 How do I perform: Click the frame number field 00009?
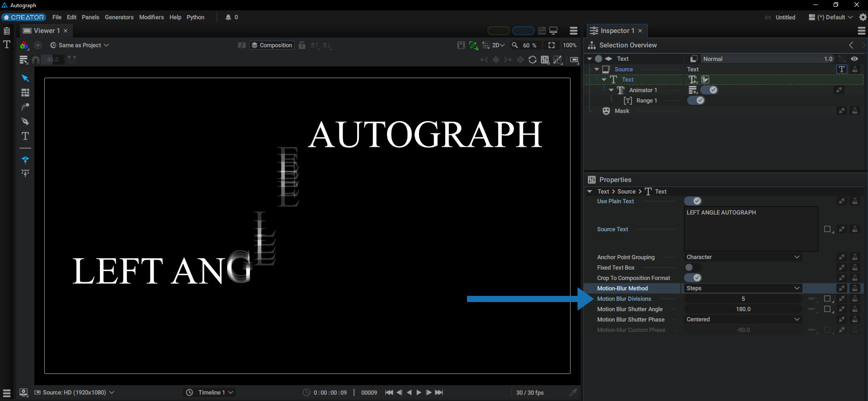click(369, 392)
